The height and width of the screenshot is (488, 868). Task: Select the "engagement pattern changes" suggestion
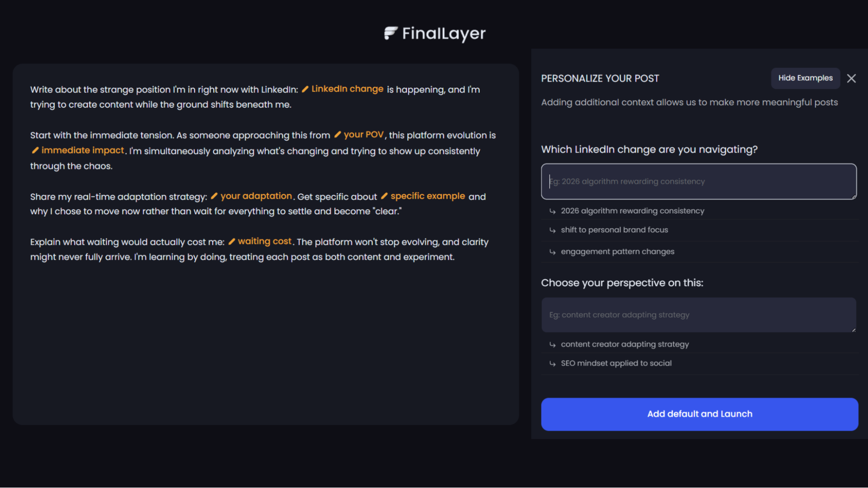coord(617,251)
